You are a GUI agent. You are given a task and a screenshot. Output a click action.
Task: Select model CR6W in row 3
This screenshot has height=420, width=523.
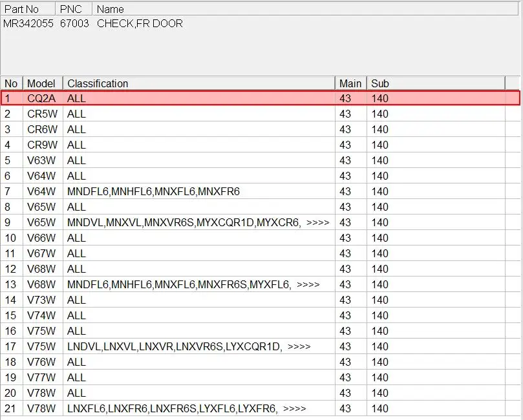[x=43, y=129]
